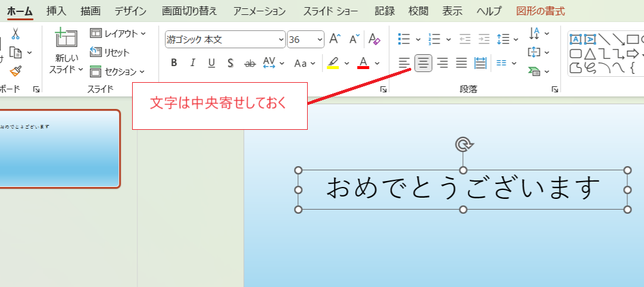
Task: Click the 新しいスライド new slide icon
Action: click(x=66, y=38)
